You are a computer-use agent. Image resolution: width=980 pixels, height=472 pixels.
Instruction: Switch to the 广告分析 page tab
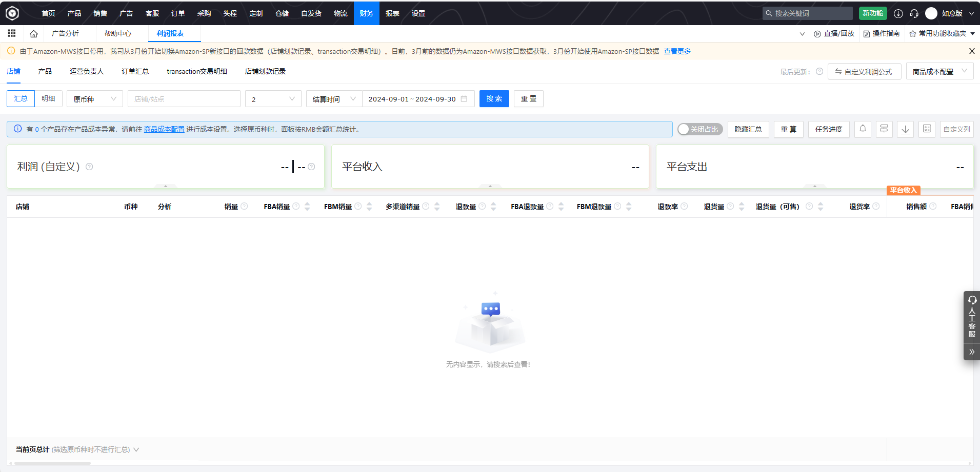[x=65, y=33]
